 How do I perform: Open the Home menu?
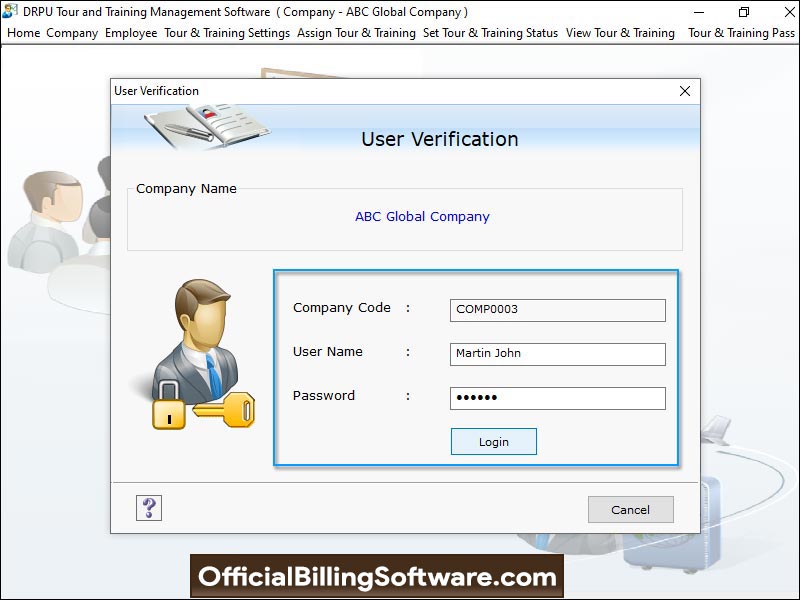pyautogui.click(x=23, y=33)
